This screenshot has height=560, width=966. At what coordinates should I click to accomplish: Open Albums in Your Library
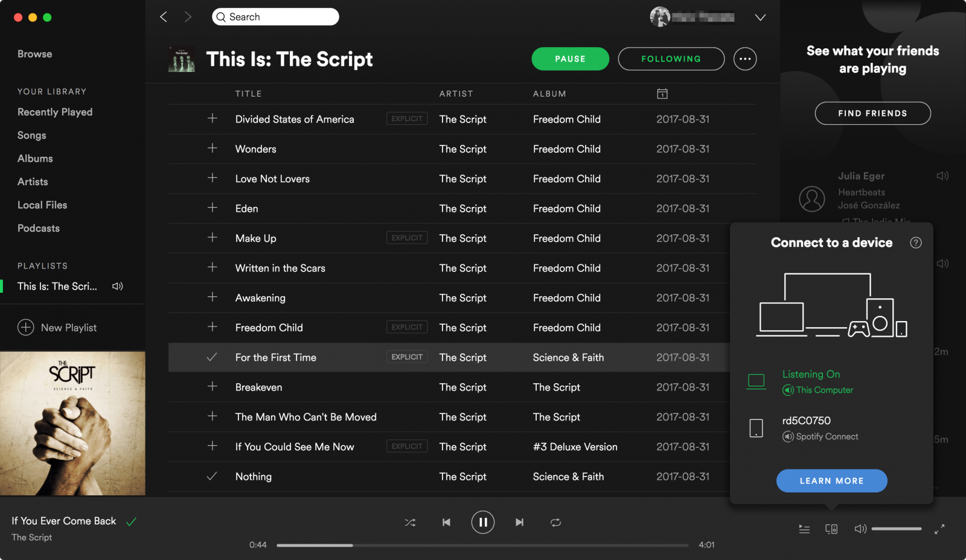[x=35, y=158]
